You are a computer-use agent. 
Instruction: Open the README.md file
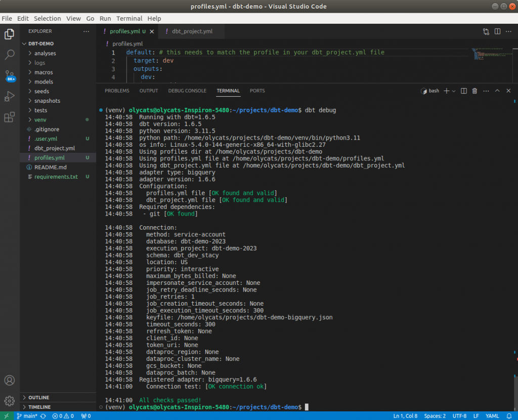pos(58,167)
